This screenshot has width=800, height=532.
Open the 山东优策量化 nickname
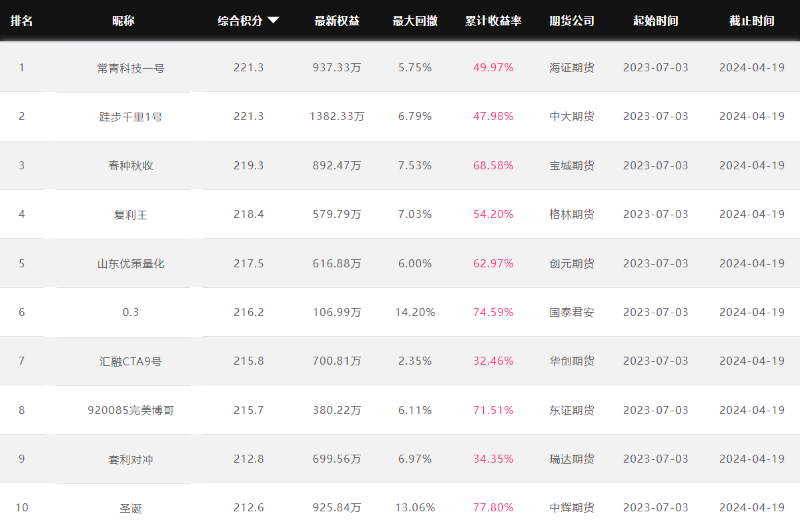coord(131,263)
